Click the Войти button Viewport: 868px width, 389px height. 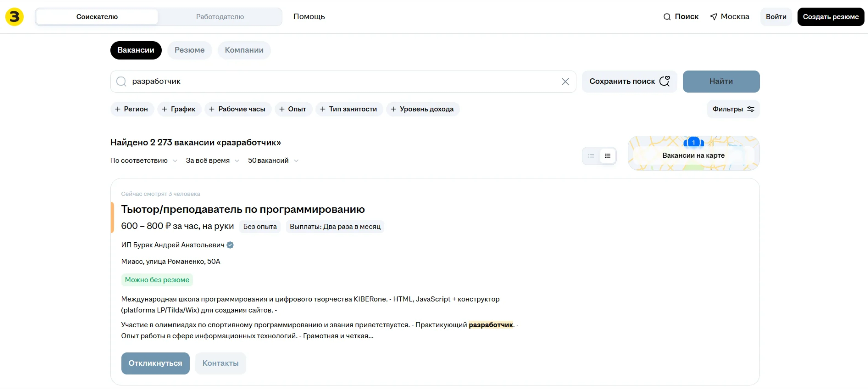(776, 17)
